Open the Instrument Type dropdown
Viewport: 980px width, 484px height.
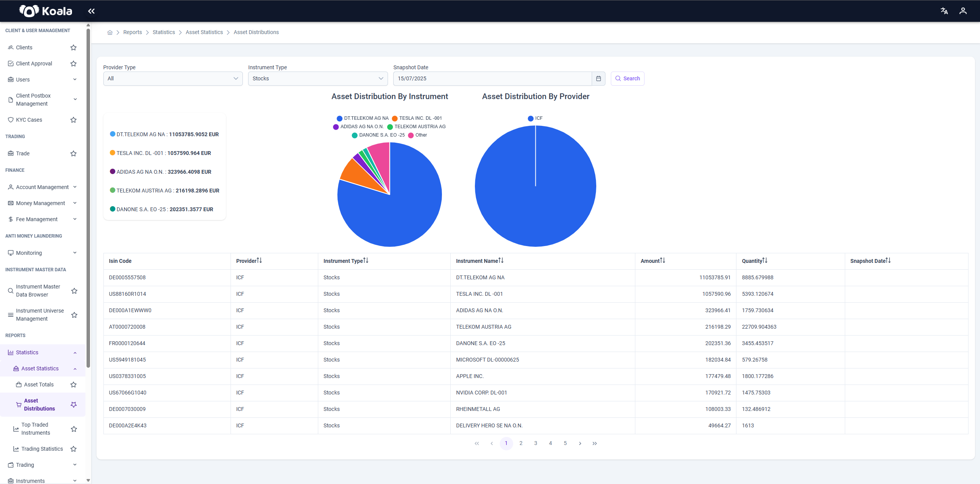click(318, 78)
